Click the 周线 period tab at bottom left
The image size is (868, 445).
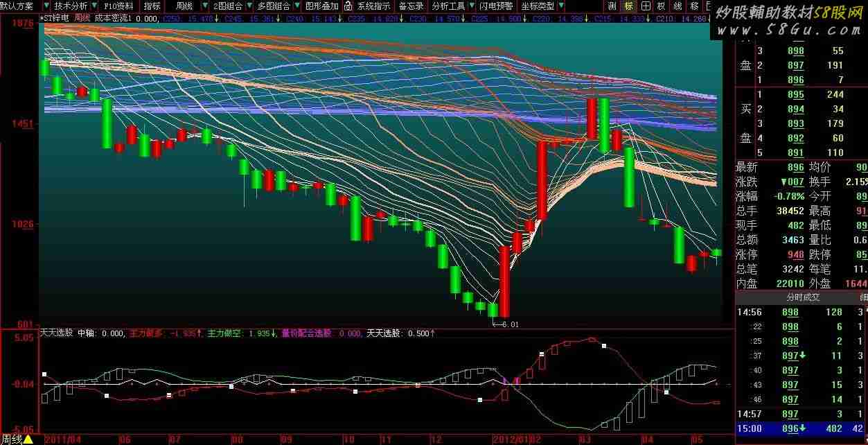click(x=10, y=439)
